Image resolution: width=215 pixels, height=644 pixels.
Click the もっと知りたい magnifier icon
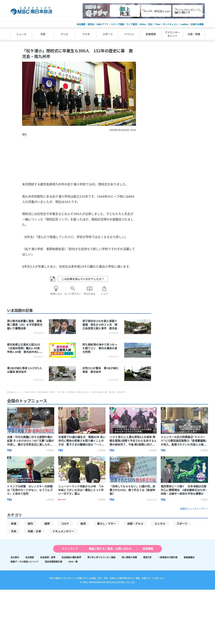(x=73, y=289)
